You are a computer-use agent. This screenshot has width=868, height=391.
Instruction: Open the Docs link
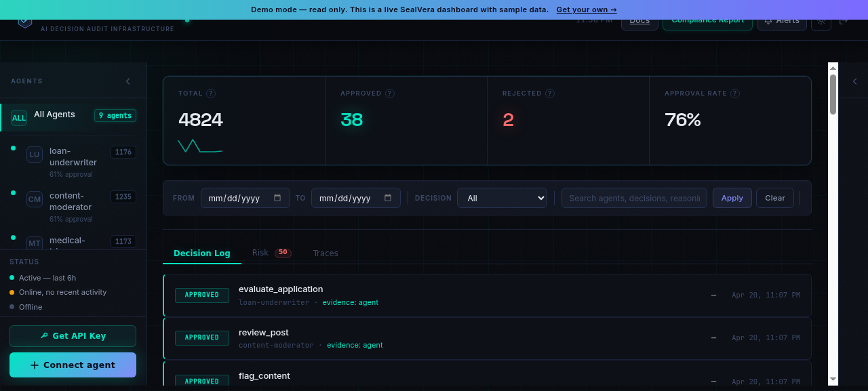pos(639,22)
